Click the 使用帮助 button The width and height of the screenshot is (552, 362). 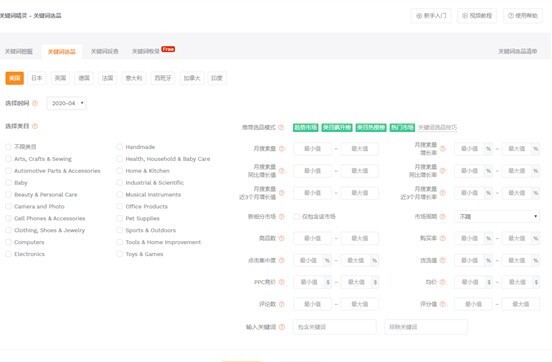point(523,16)
